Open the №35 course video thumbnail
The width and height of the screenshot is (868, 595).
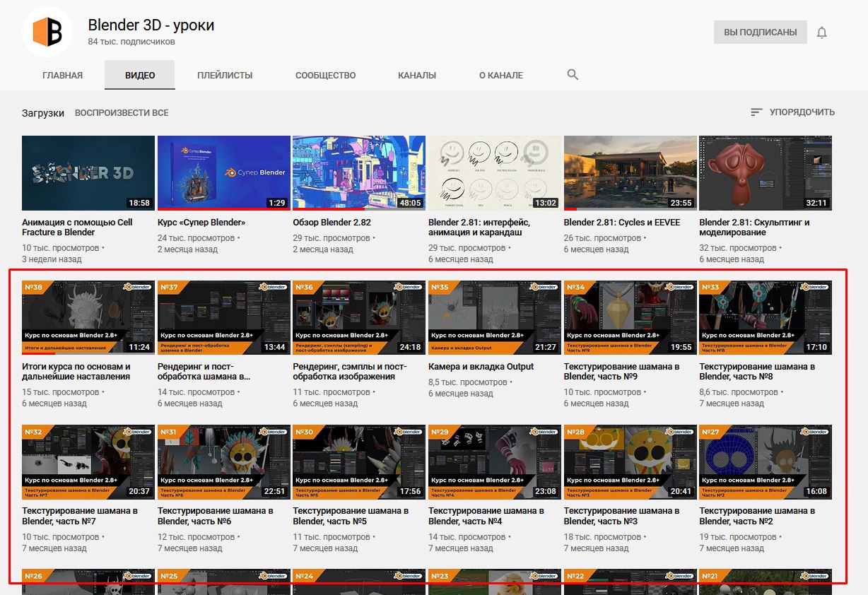tap(495, 317)
